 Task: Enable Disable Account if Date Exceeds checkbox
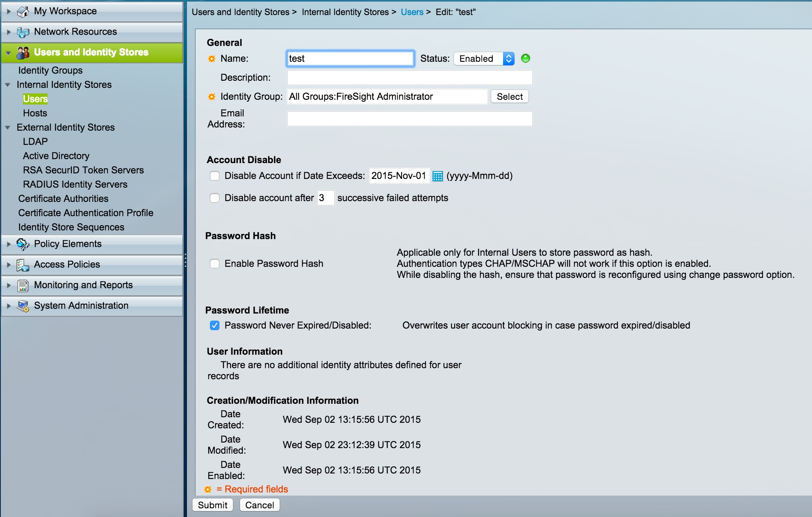pos(215,176)
